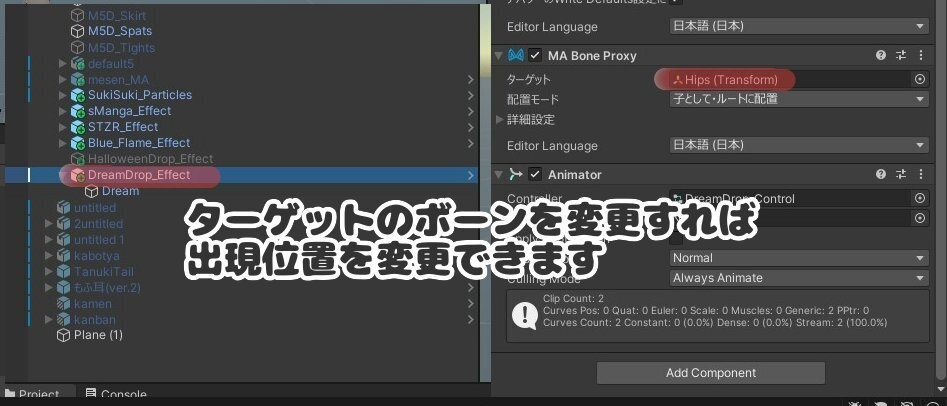Viewport: 947px width, 406px height.
Task: Open prefab arrow for sManga_Effect
Action: 471,111
